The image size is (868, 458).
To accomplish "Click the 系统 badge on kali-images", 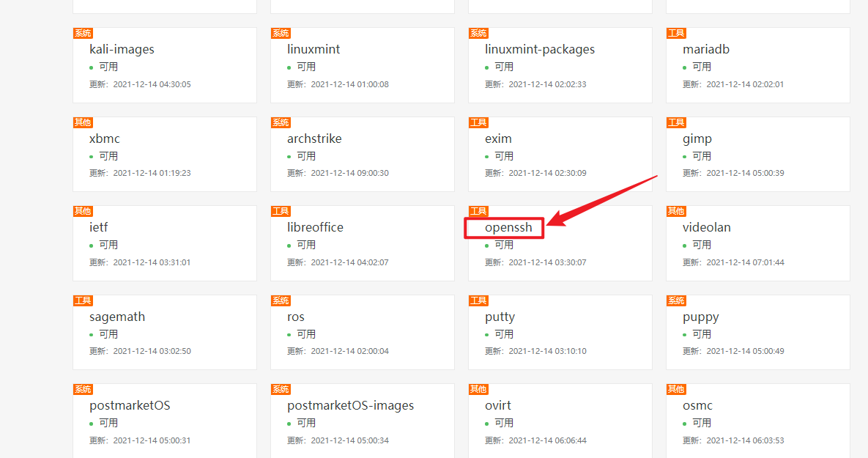I will [x=82, y=33].
